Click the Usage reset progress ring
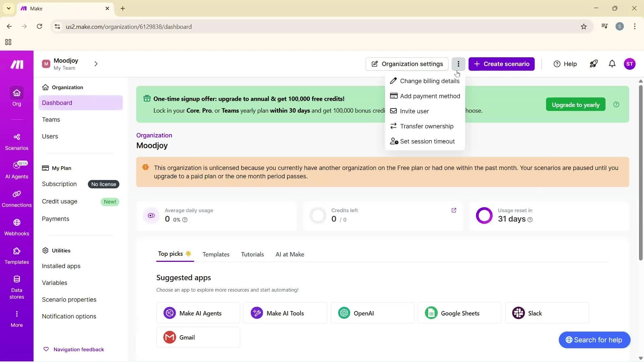 tap(484, 216)
